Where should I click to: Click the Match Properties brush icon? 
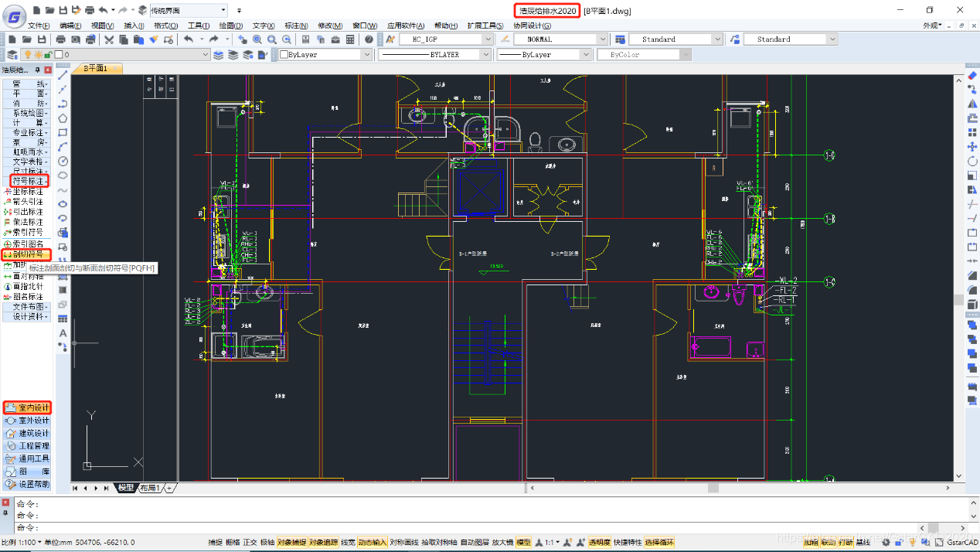click(153, 39)
